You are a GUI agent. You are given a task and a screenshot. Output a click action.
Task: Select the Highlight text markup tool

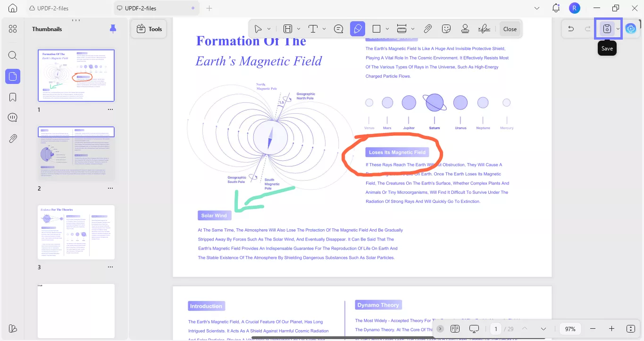tap(288, 29)
